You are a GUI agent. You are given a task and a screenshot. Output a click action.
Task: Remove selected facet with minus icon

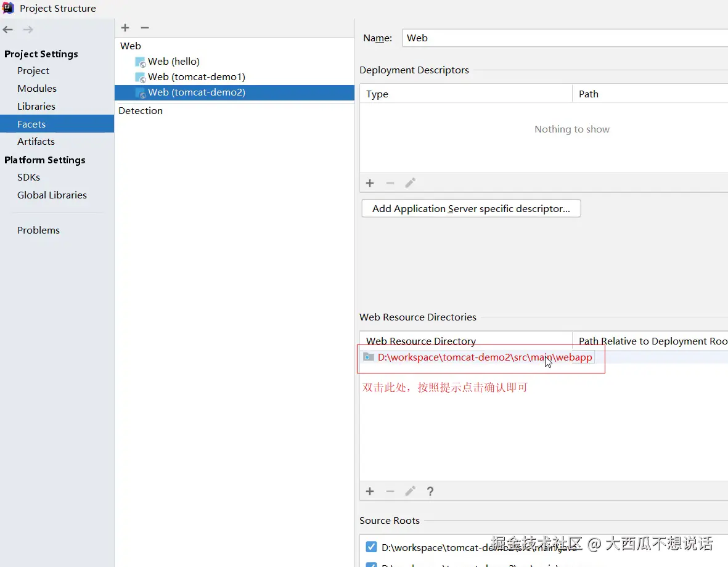[x=145, y=28]
